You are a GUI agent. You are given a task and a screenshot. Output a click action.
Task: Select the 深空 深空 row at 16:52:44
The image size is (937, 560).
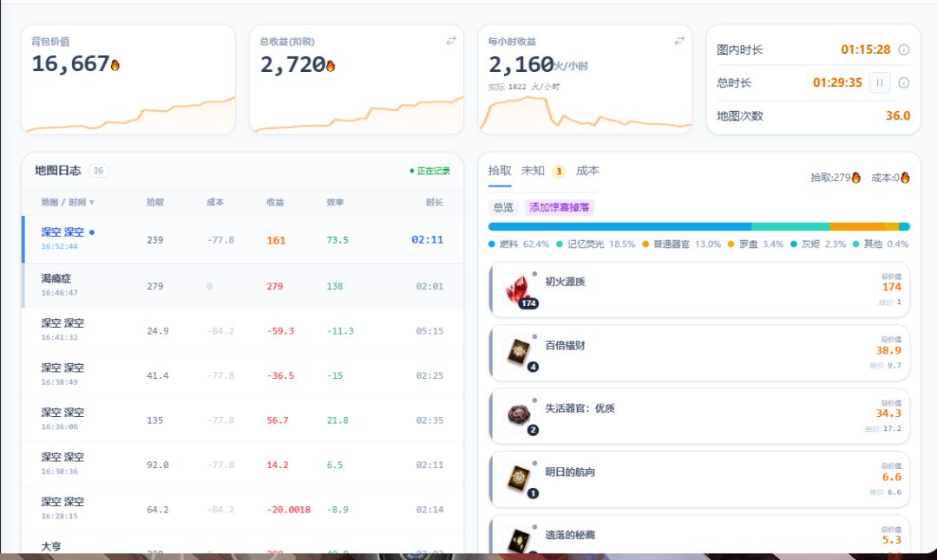click(243, 239)
